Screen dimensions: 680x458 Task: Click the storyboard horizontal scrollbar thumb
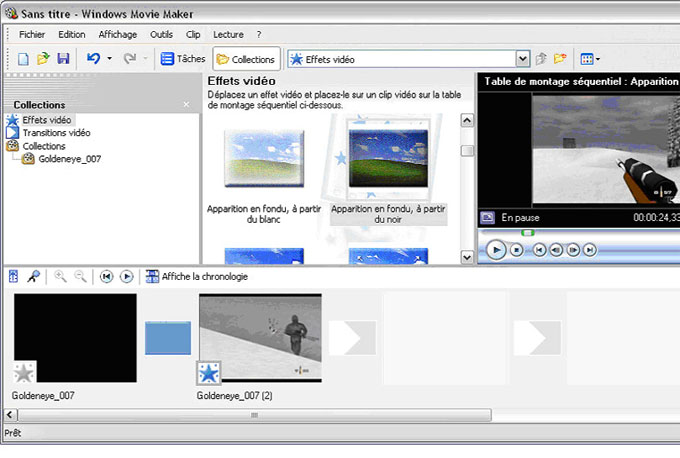pos(254,415)
